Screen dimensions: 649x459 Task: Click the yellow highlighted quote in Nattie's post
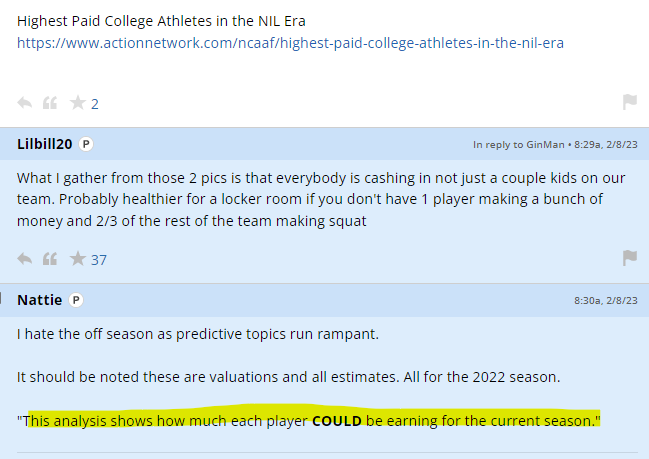coord(312,421)
